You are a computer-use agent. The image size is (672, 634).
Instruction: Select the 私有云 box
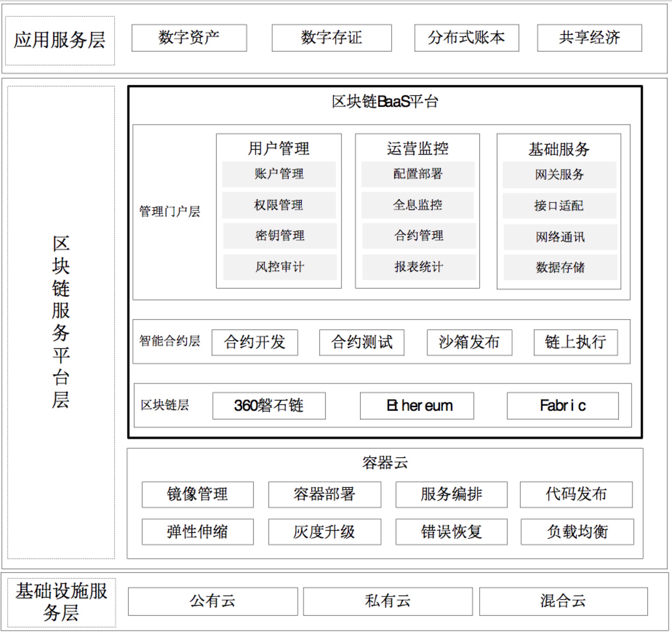[388, 602]
